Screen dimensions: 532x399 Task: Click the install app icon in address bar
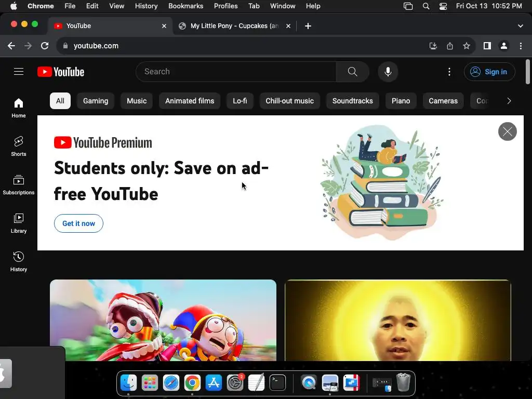point(433,46)
